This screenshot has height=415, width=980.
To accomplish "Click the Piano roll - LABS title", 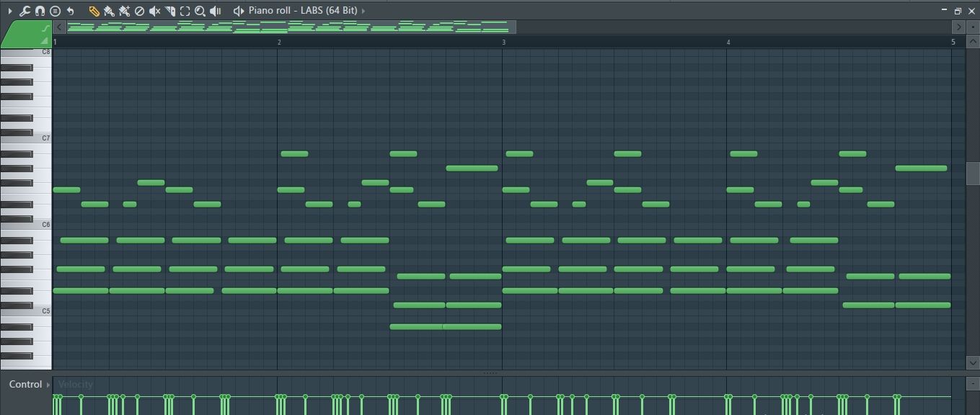I will click(303, 11).
